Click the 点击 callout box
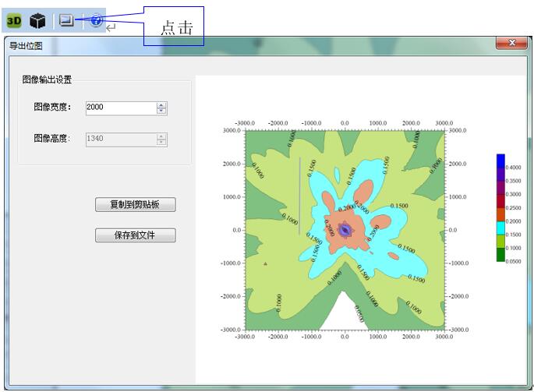Viewport: 534px width, 392px height. (x=175, y=26)
